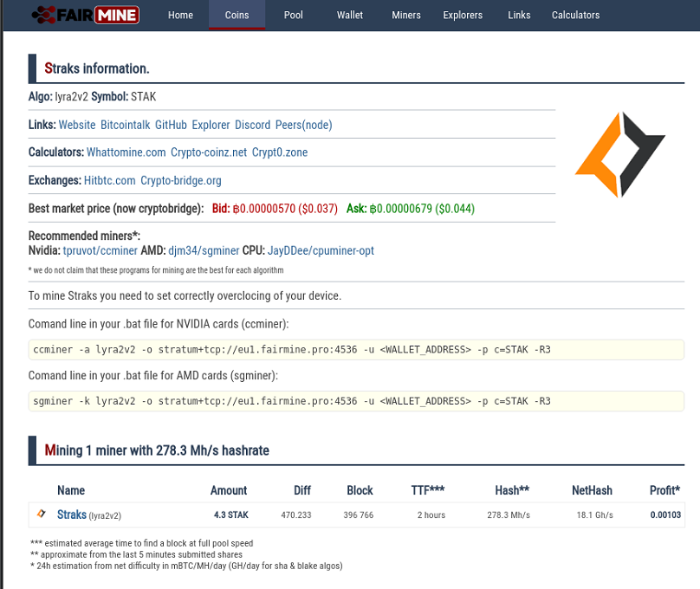Click the 2 hours TTF value
700x589 pixels.
431,515
